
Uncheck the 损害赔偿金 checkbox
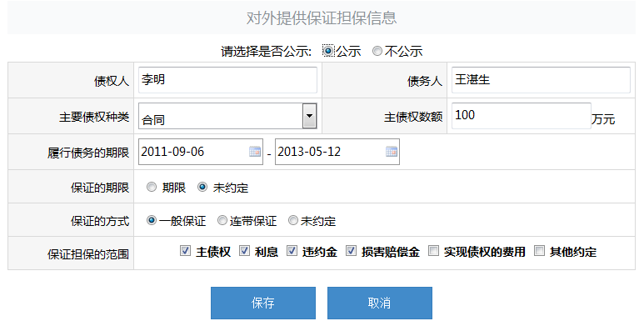pyautogui.click(x=351, y=250)
